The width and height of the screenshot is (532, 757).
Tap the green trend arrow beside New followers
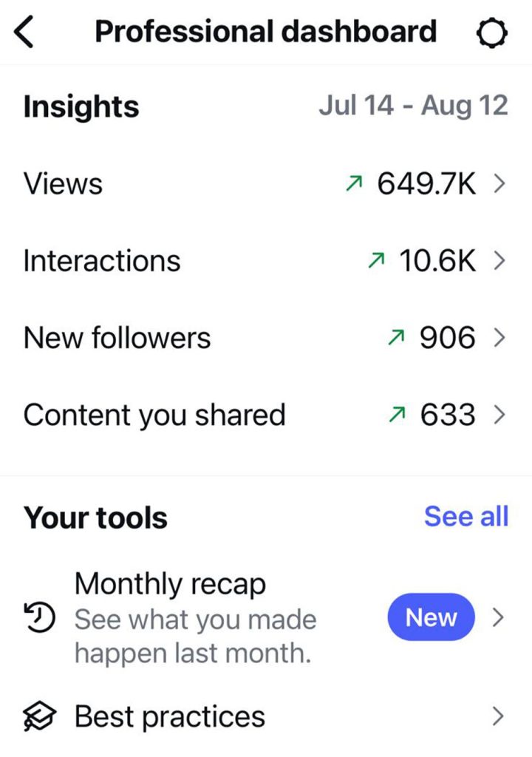pos(398,339)
